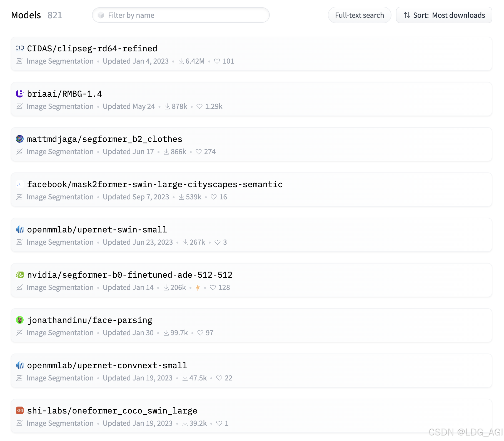This screenshot has width=504, height=441.
Task: Click the download icon next to 539k
Action: pyautogui.click(x=181, y=197)
